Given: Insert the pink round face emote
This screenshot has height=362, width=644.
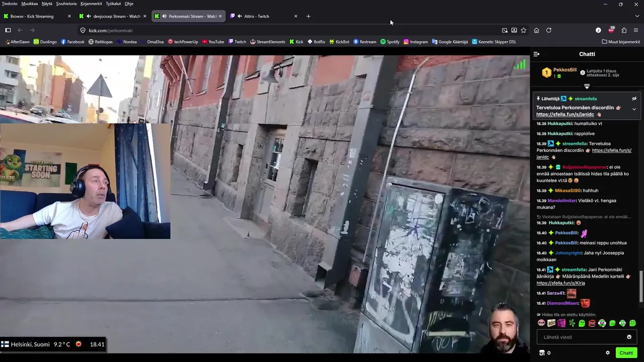Looking at the screenshot, I should pos(541,323).
